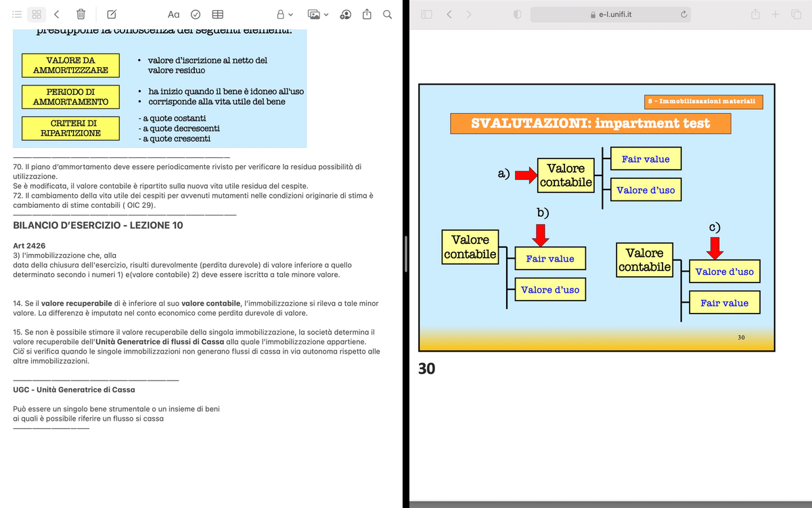Search notes with magnifying glass
The width and height of the screenshot is (812, 508).
pos(388,14)
